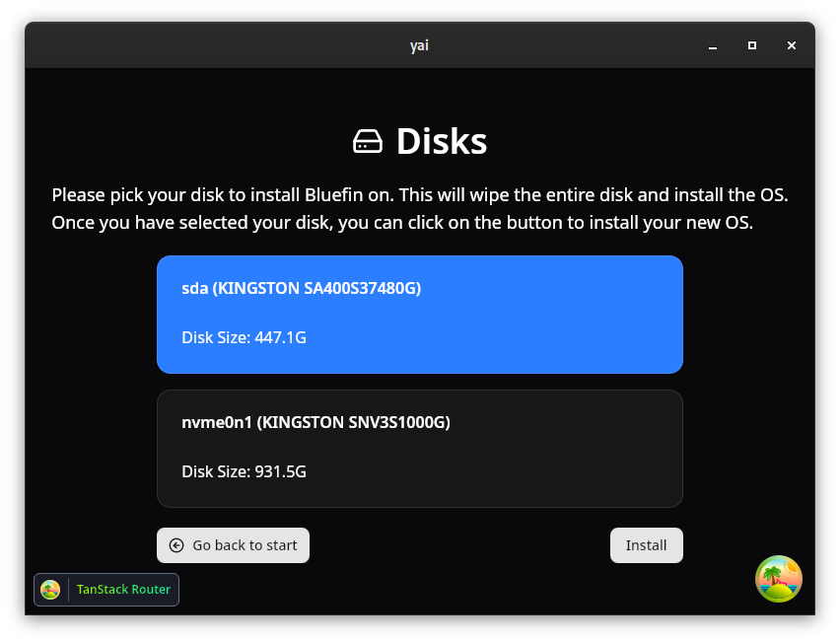This screenshot has height=643, width=840.
Task: Click the hard drive icon beside Disks
Action: coord(368,141)
